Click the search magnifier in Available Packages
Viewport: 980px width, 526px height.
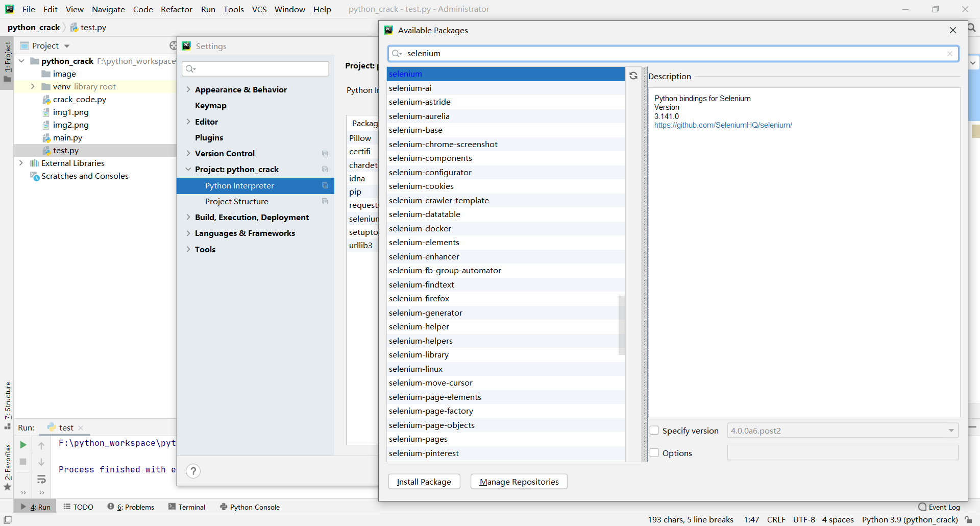[x=397, y=54]
